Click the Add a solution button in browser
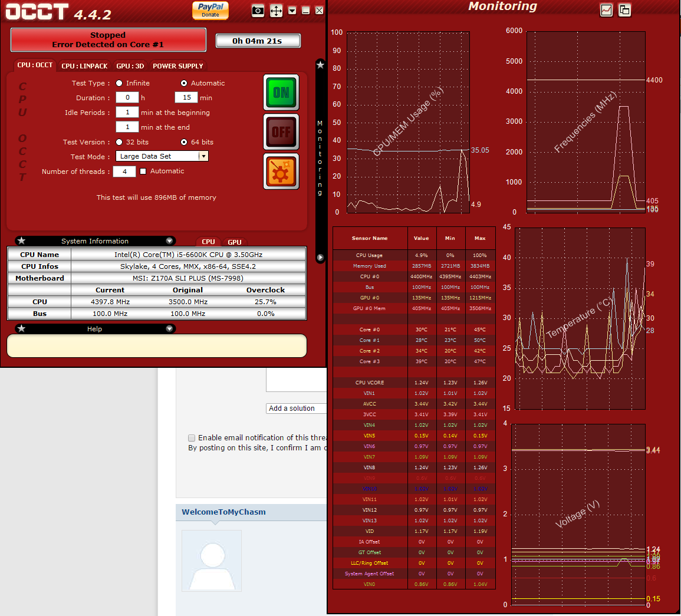Viewport: 681px width, 616px height. (296, 409)
